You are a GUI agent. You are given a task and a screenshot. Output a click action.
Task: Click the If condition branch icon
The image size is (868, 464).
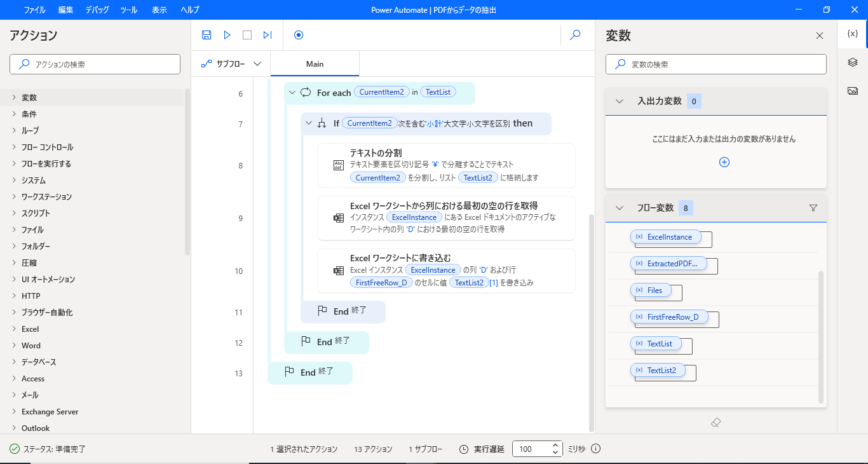click(x=322, y=123)
